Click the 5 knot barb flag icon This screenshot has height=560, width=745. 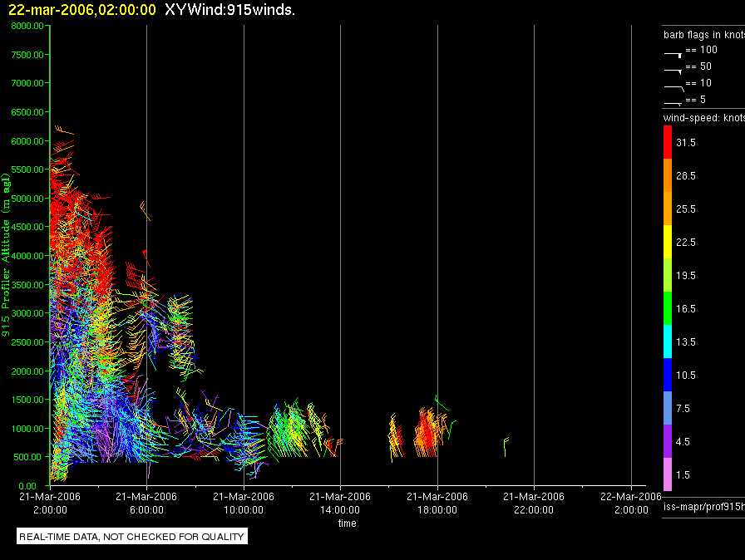[673, 103]
